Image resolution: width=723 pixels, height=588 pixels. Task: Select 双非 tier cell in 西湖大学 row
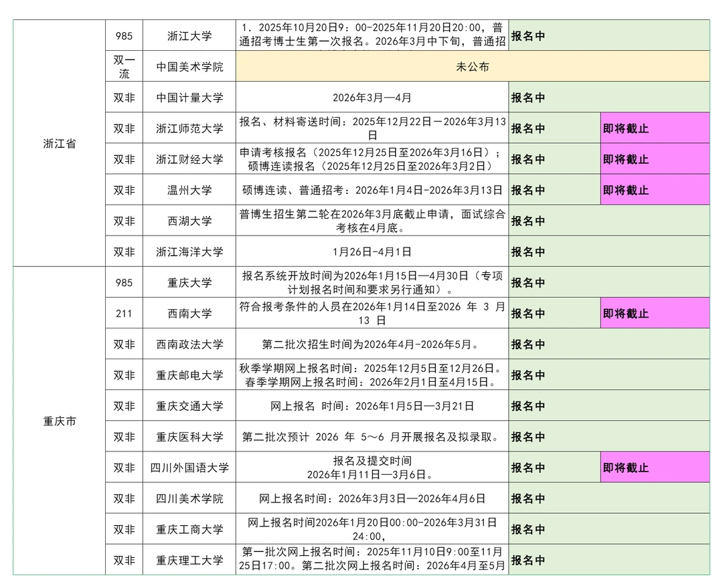[x=124, y=221]
